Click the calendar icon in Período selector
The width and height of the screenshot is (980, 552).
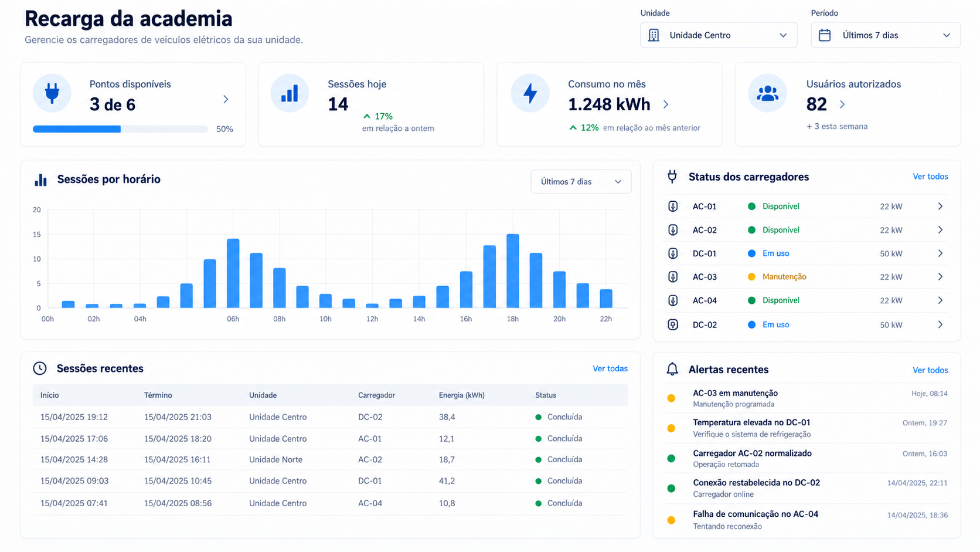(x=825, y=35)
